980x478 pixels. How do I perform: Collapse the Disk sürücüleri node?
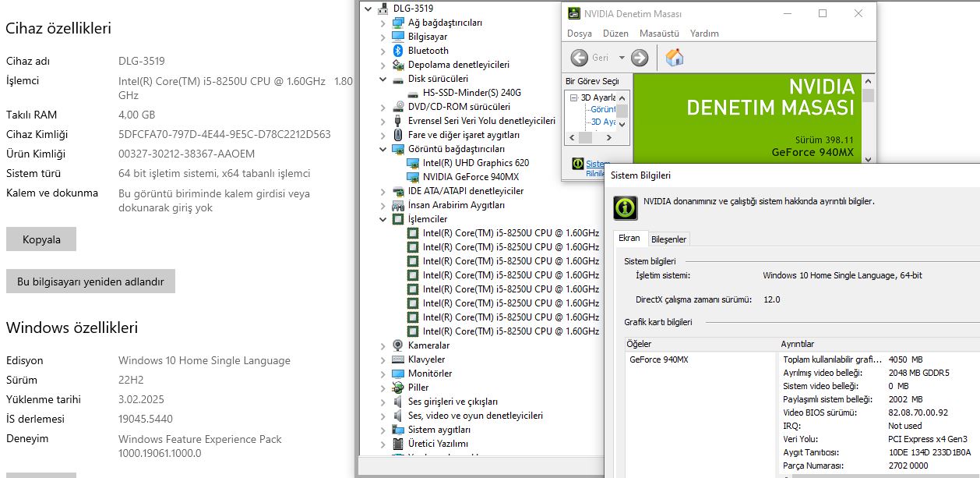pos(382,79)
